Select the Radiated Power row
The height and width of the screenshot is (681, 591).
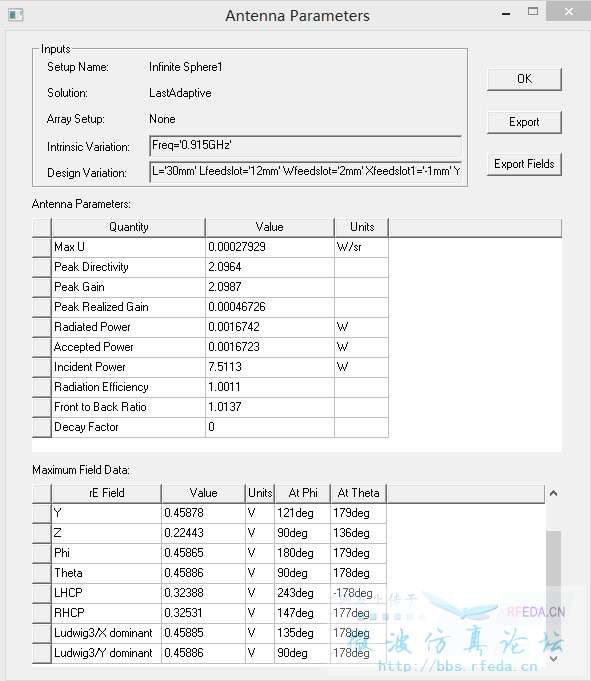pyautogui.click(x=210, y=327)
